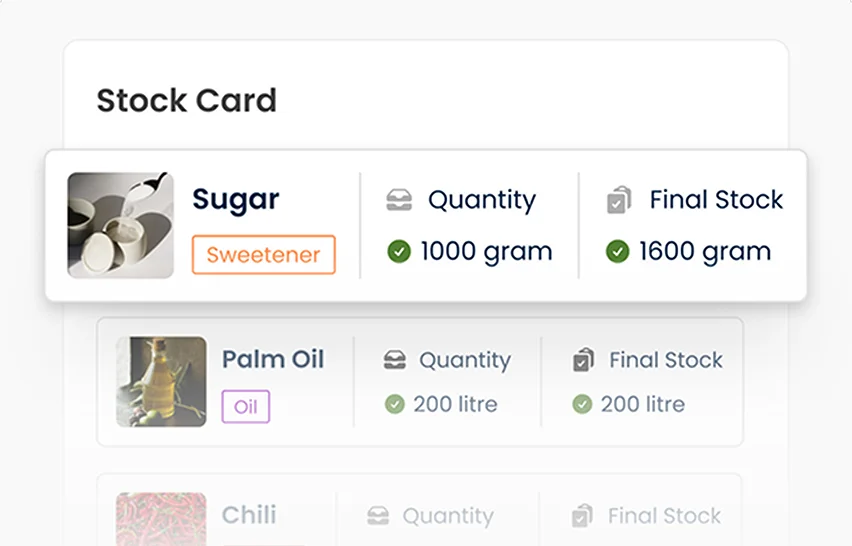Click green checkmark beside Palm Oil final stock
The width and height of the screenshot is (852, 546).
(x=582, y=404)
